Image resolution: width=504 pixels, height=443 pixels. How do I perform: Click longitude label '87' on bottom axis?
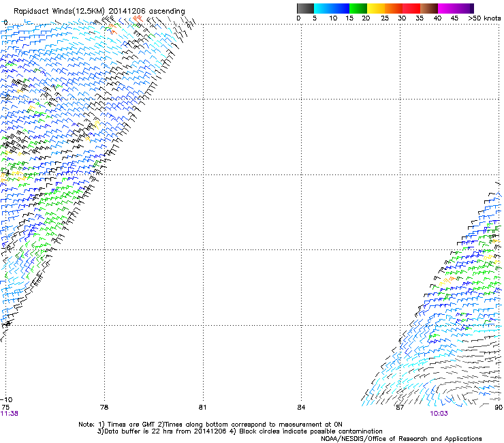click(x=400, y=408)
